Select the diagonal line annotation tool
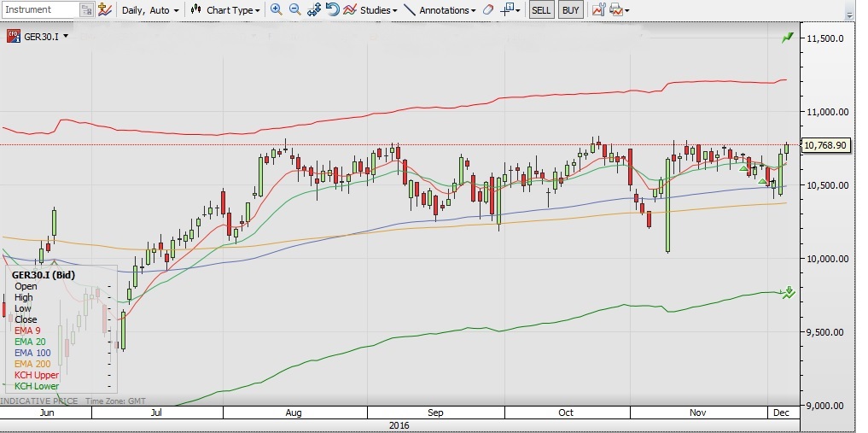The height and width of the screenshot is (433, 868). tap(410, 9)
